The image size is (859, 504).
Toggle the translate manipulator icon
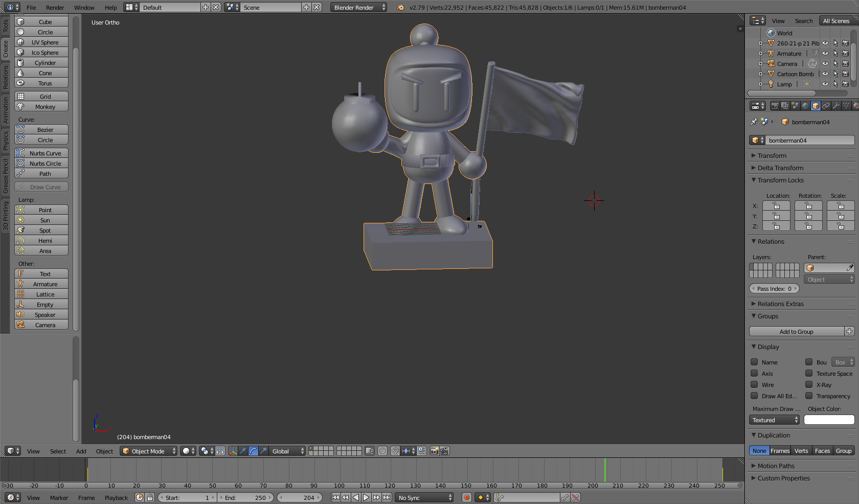[243, 451]
